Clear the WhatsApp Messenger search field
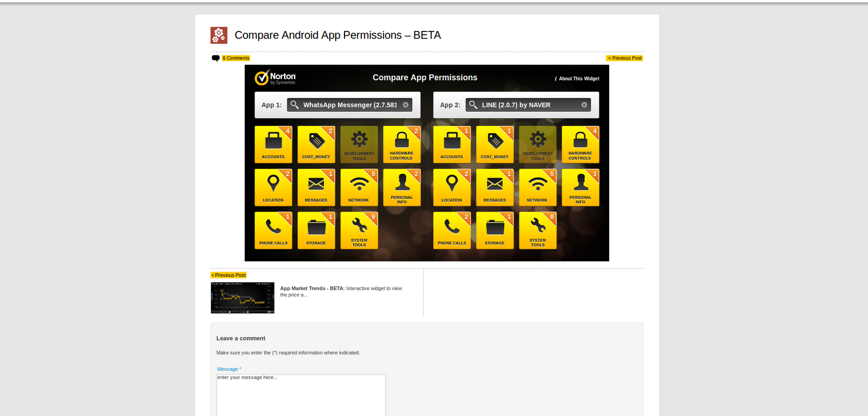868x416 pixels. point(406,105)
